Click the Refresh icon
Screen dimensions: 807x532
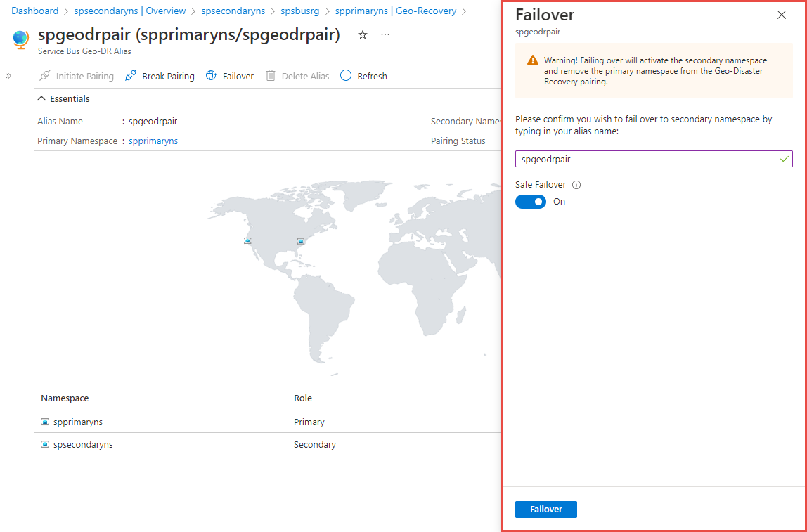(x=344, y=75)
